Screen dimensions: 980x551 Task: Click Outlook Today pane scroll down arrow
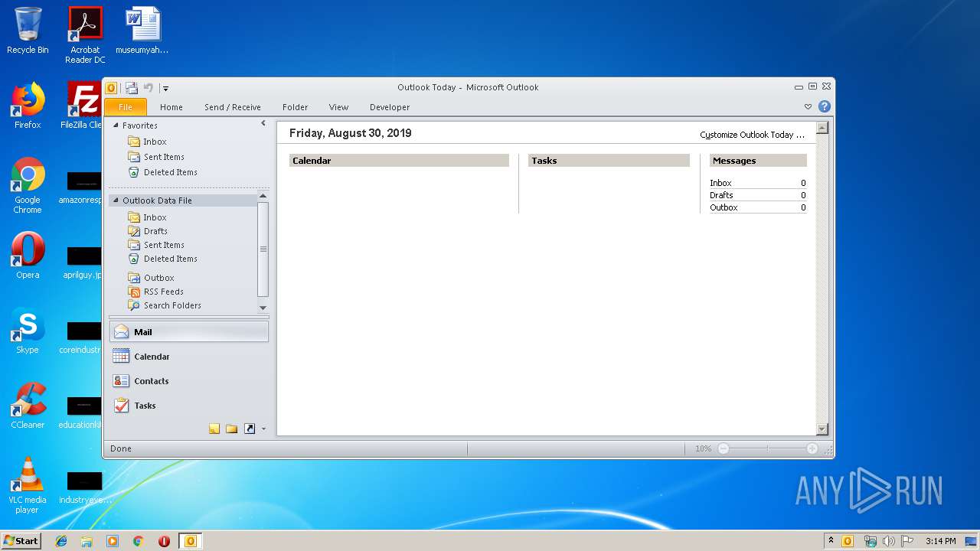822,429
